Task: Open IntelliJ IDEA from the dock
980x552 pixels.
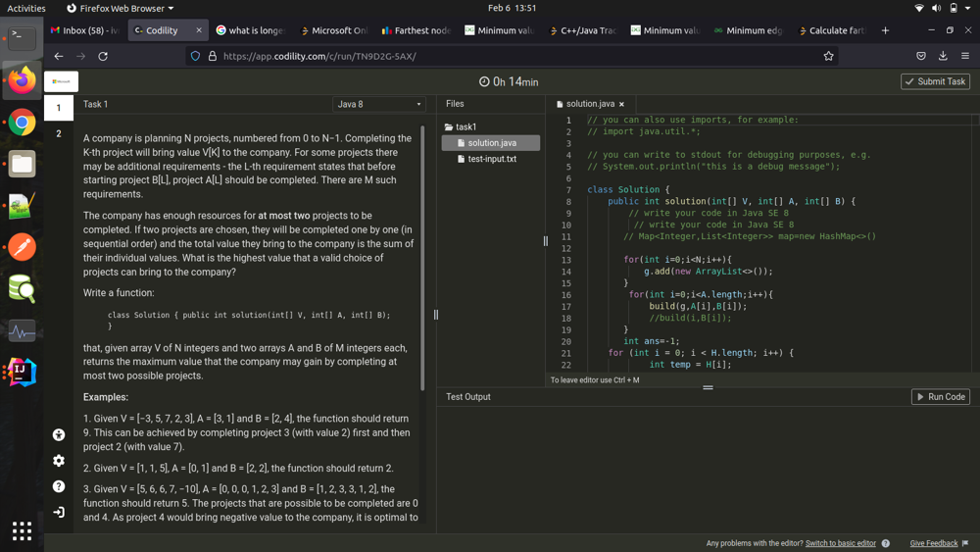Action: pos(22,373)
